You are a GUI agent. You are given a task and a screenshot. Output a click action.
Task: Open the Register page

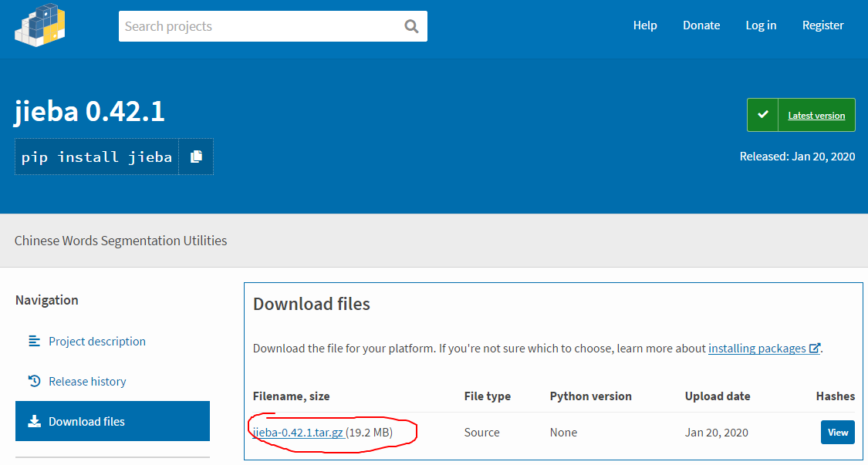coord(823,25)
